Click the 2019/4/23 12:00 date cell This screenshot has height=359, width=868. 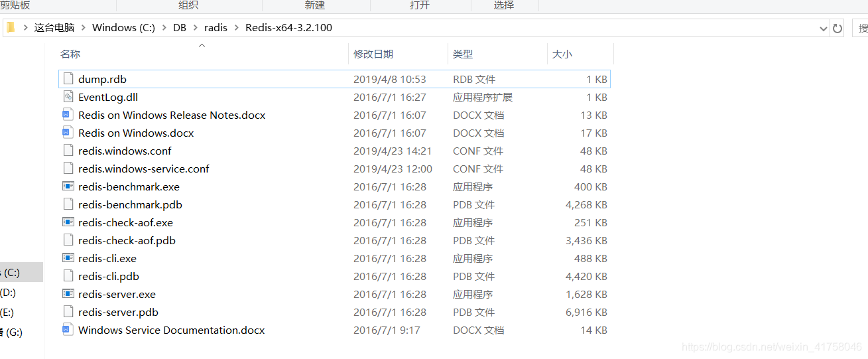393,169
